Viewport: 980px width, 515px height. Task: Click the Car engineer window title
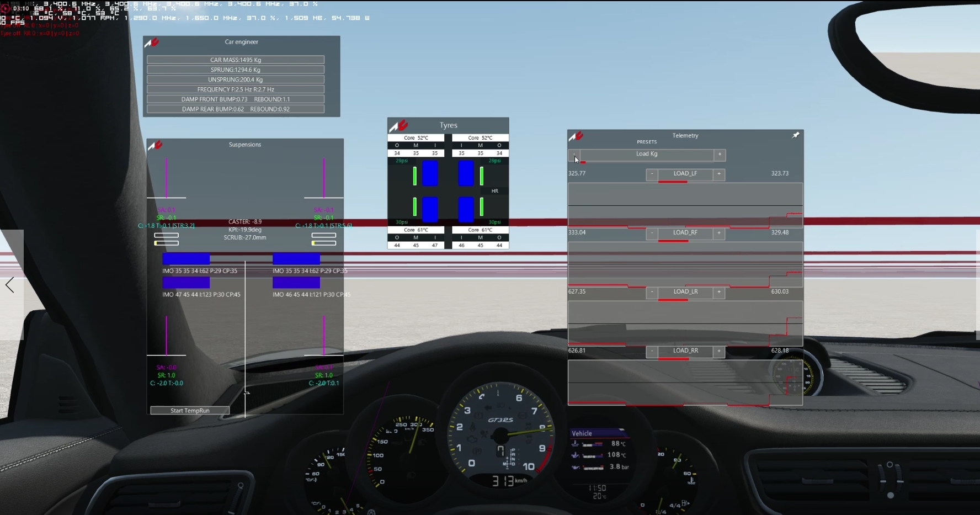pos(241,42)
